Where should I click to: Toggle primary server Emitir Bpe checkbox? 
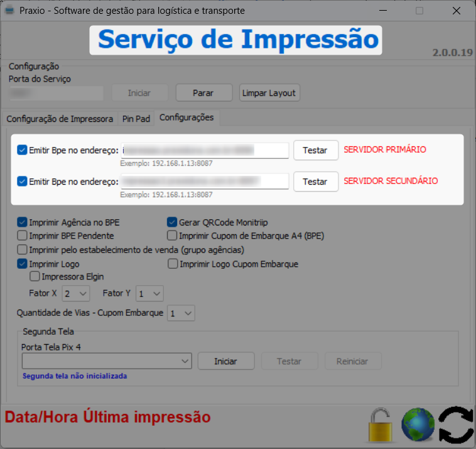(x=22, y=150)
